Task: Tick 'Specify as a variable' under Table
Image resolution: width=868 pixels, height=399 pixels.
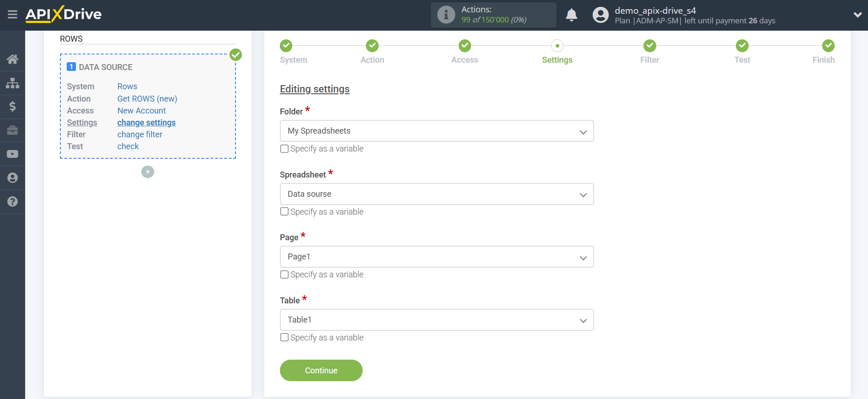Action: 284,338
